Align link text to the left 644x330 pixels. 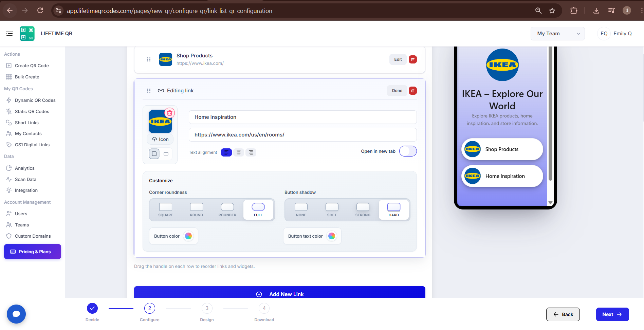[x=226, y=152]
